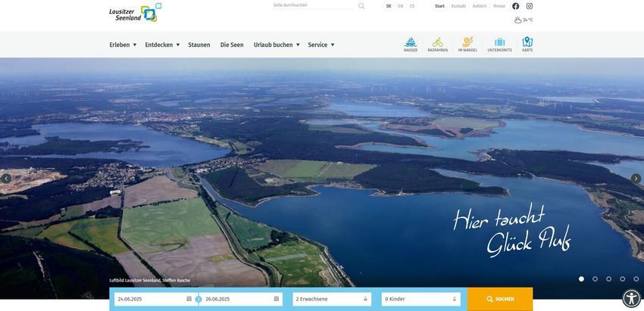
Task: Open the Instagram profile icon
Action: point(530,6)
